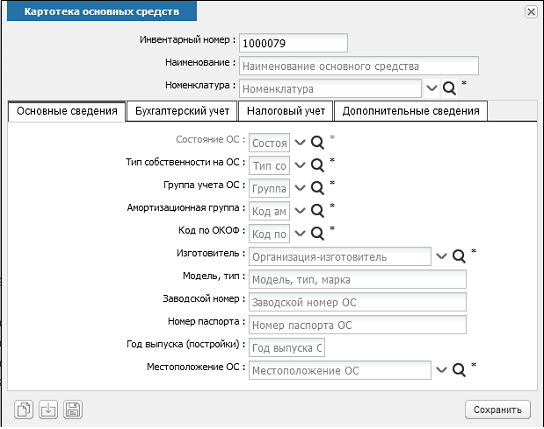This screenshot has width=544, height=429.
Task: Click the Инвентарный номер field
Action: click(293, 43)
